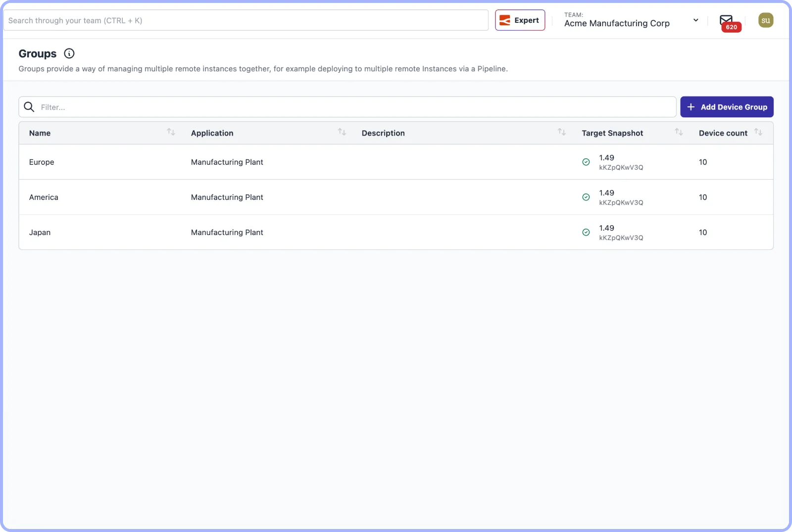Image resolution: width=792 pixels, height=532 pixels.
Task: Expand the team selector chevron
Action: pos(696,20)
